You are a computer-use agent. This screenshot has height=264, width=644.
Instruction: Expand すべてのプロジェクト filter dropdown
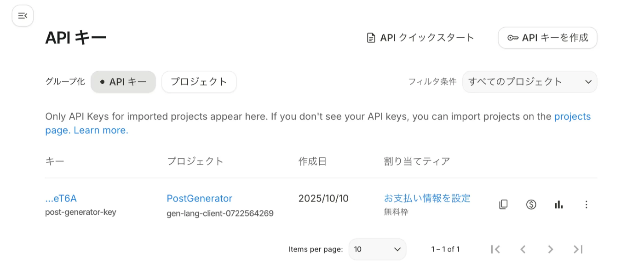tap(529, 82)
